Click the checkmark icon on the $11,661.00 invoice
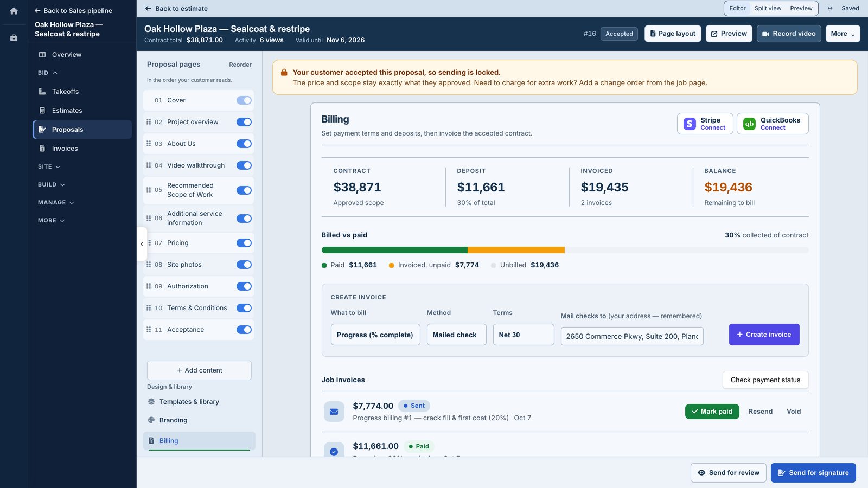The image size is (868, 488). pos(334,451)
